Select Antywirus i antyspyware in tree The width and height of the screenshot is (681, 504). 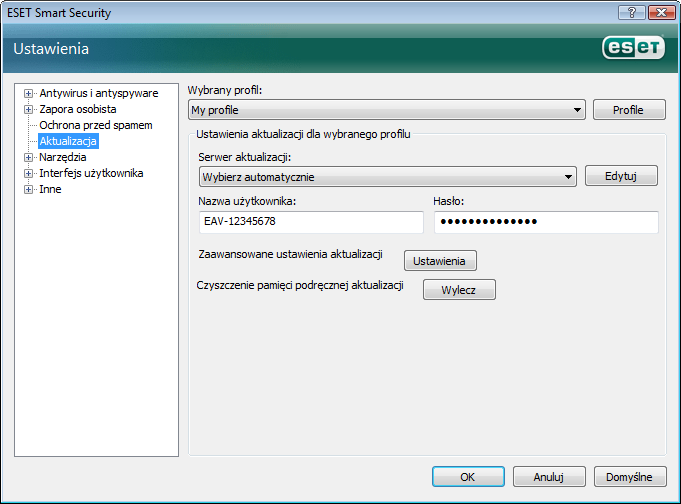[x=99, y=93]
